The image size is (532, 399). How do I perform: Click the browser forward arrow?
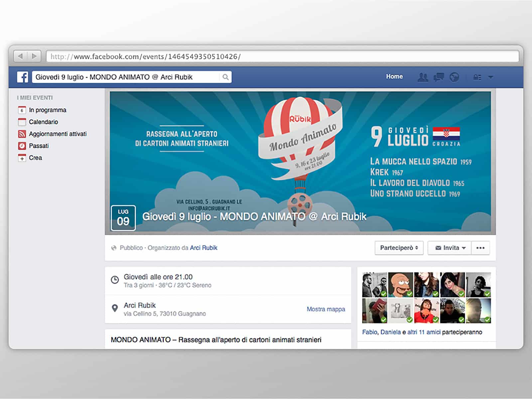click(x=34, y=56)
